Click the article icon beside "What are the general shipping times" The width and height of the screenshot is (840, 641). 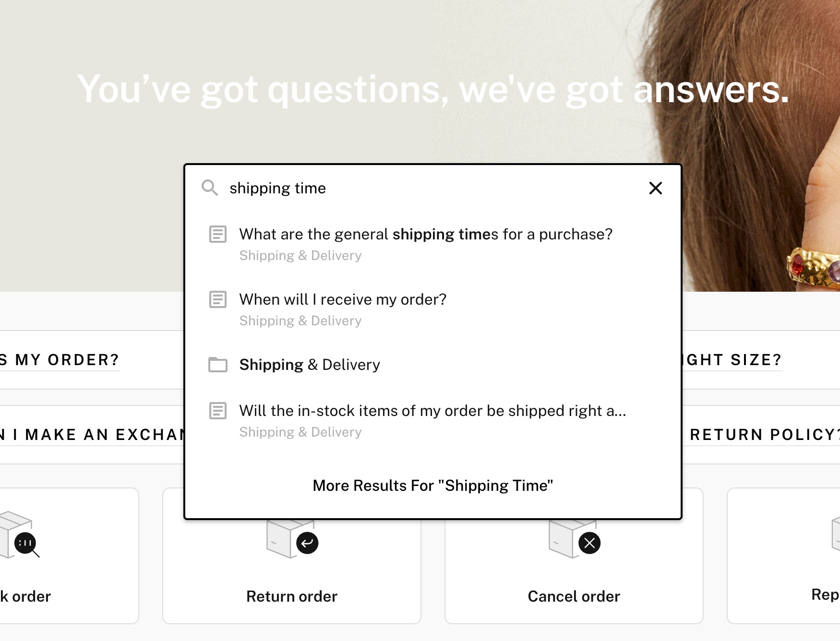click(x=217, y=235)
